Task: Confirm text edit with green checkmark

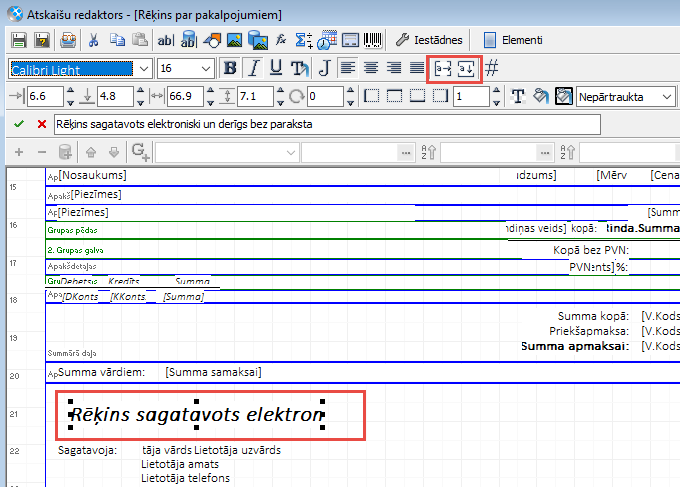Action: (19, 124)
